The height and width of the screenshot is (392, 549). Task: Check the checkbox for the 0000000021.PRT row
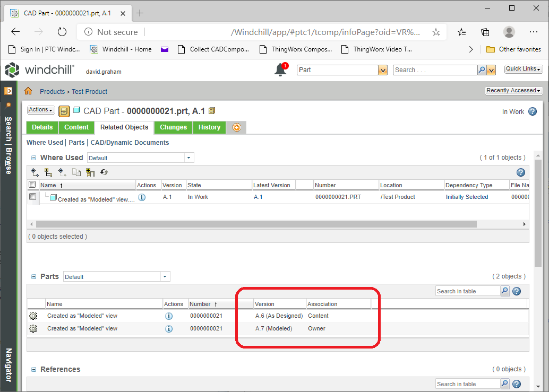tap(32, 197)
